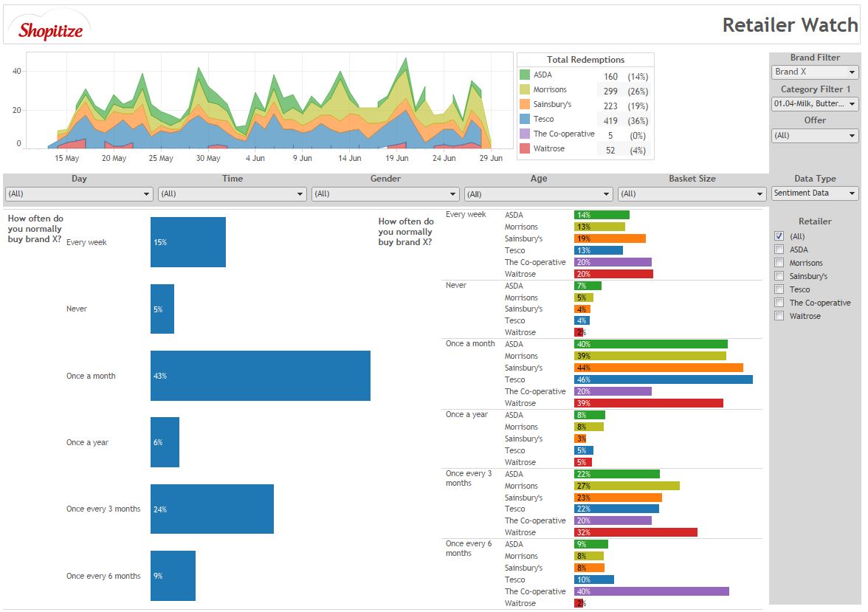Check the Tesco retailer checkbox
868x612 pixels.
point(779,289)
